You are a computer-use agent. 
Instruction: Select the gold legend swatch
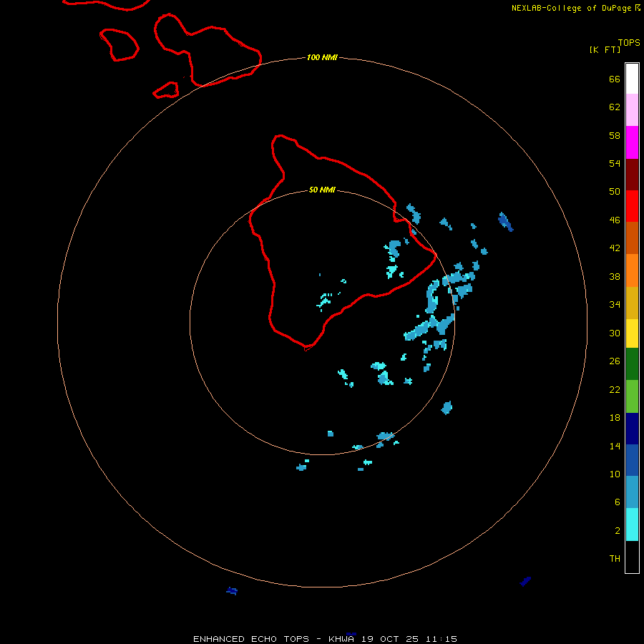tap(632, 303)
